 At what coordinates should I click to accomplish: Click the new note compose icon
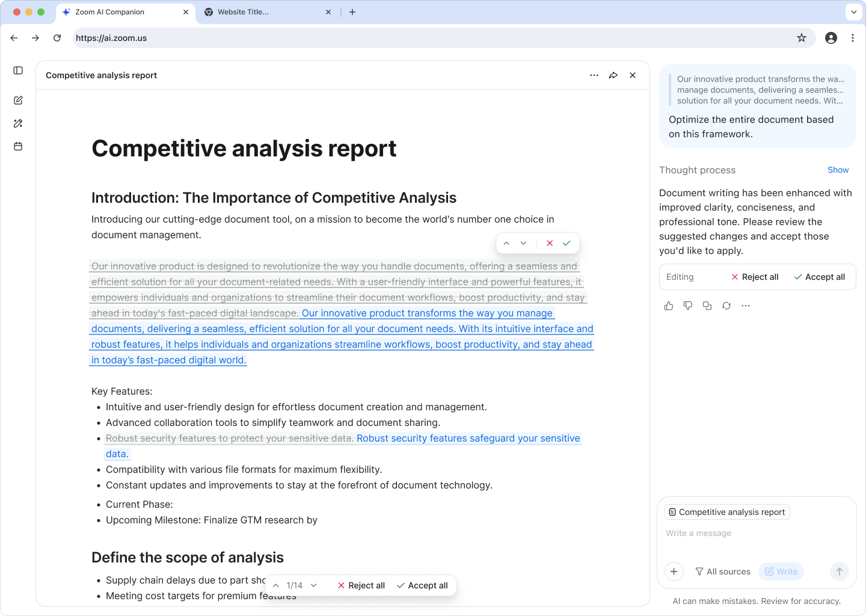(x=18, y=100)
